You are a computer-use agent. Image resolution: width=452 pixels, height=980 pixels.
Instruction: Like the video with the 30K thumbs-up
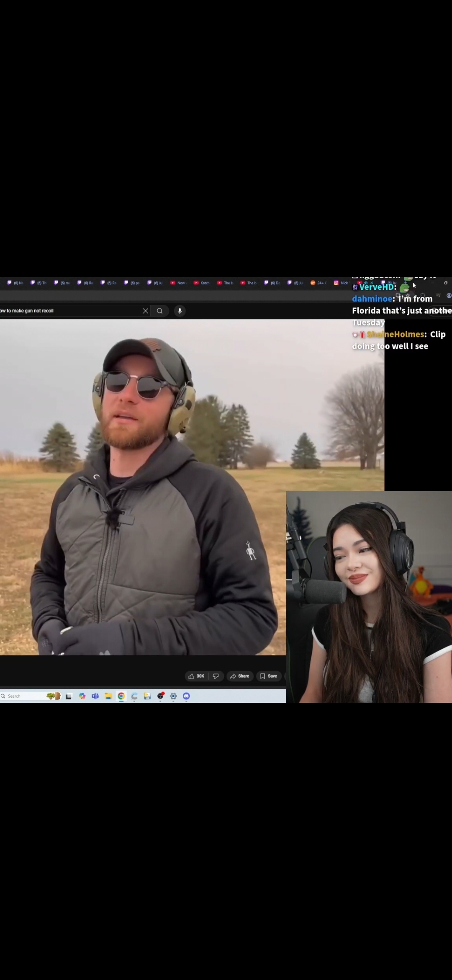click(x=196, y=676)
